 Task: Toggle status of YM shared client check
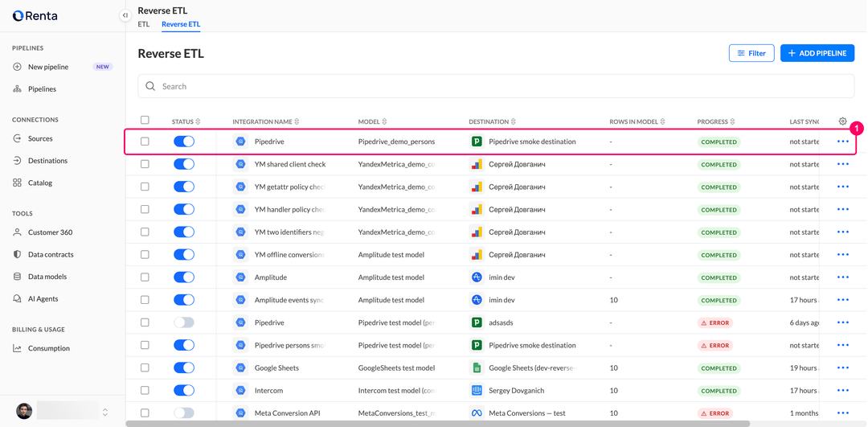[x=184, y=165]
